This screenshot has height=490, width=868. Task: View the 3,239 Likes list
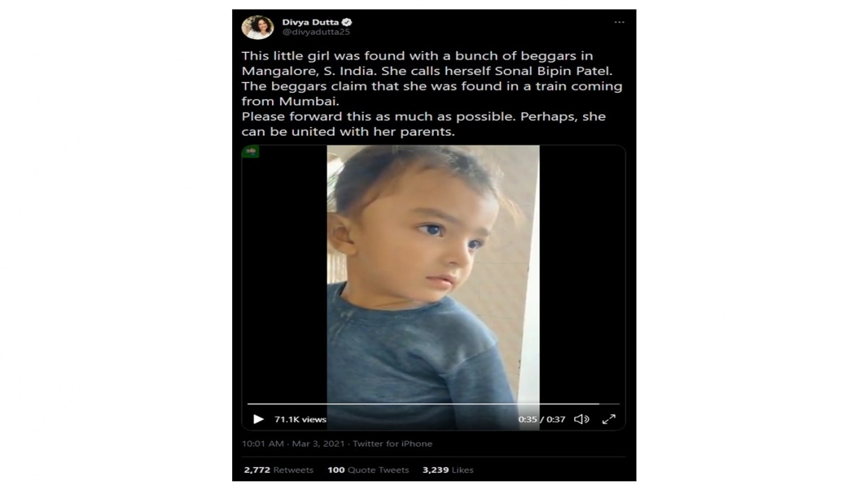(x=448, y=470)
